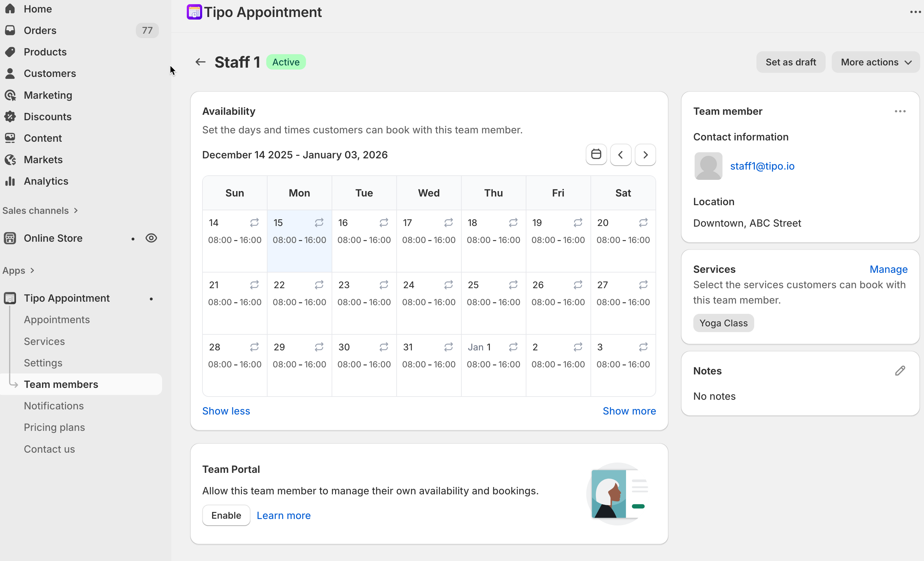This screenshot has height=561, width=924.
Task: Open the page-level three-dot menu at top right
Action: pos(915,12)
